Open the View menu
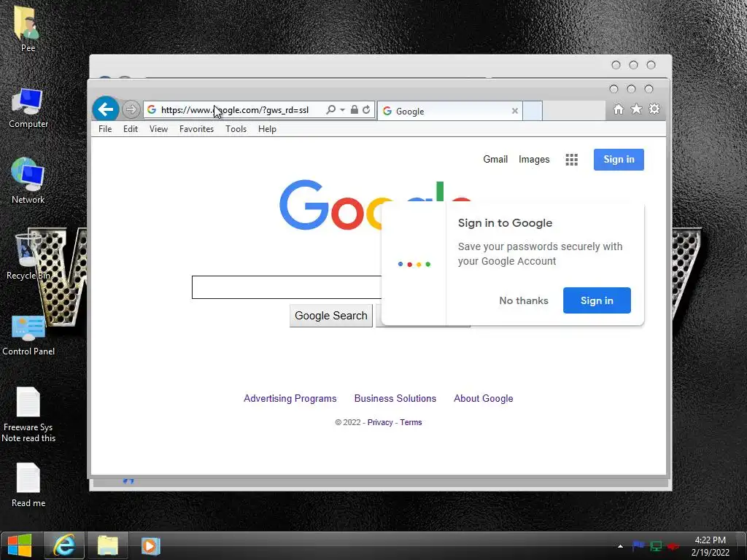747x560 pixels. (x=158, y=129)
